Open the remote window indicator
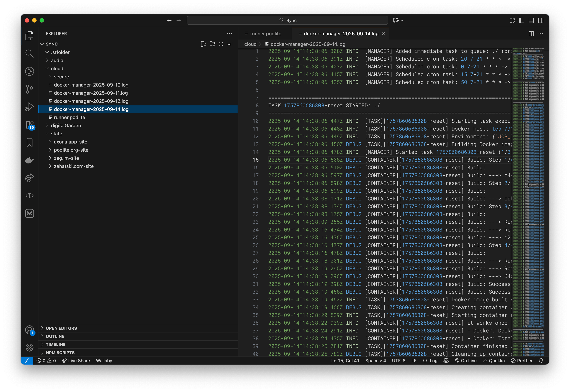This screenshot has height=392, width=570. point(27,360)
